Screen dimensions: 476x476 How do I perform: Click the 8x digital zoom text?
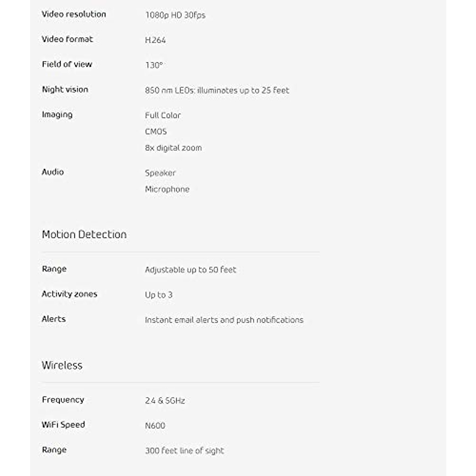173,148
